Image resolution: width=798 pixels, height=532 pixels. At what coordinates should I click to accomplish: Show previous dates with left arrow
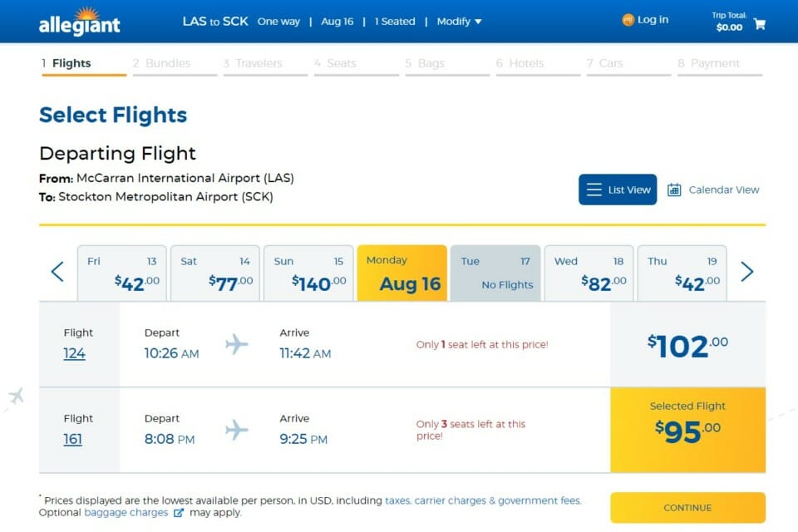57,271
